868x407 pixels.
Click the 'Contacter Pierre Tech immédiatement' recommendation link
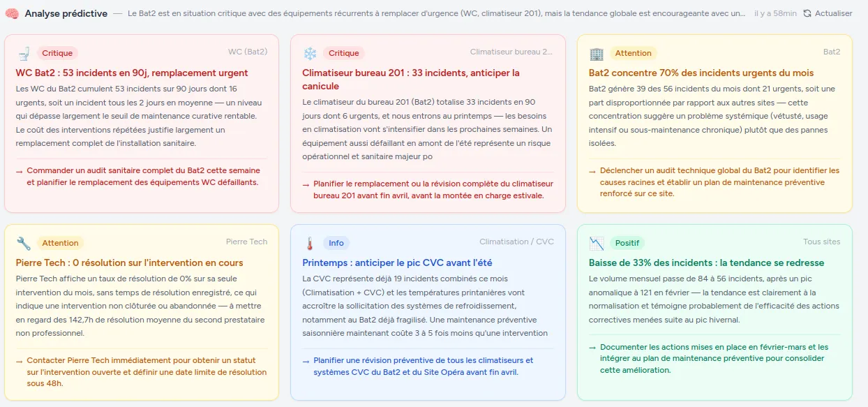click(x=140, y=373)
